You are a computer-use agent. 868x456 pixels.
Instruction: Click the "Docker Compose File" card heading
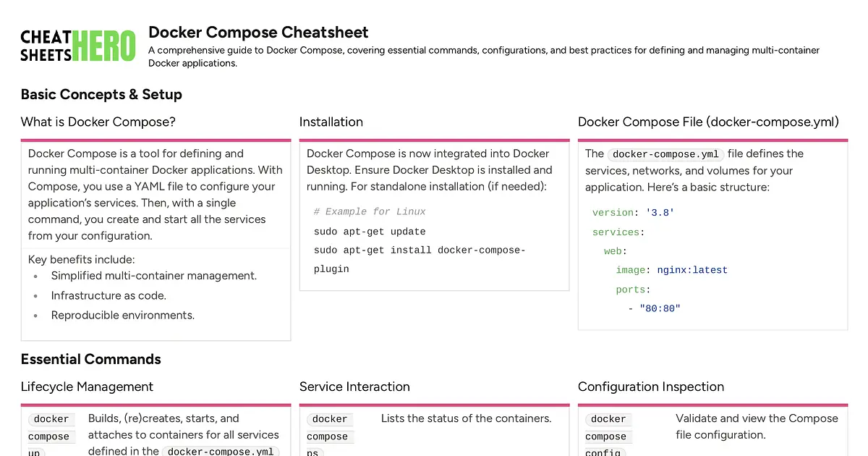707,122
